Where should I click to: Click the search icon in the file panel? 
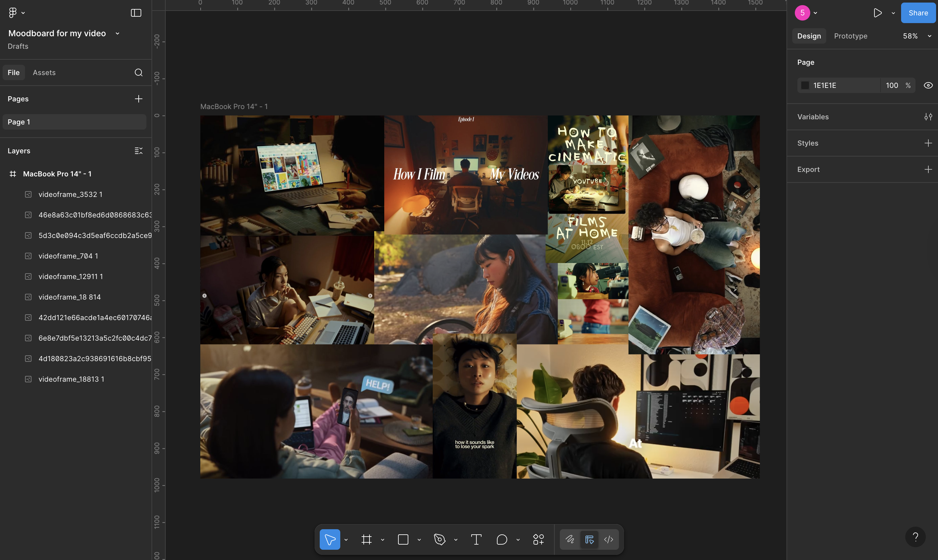coord(139,72)
